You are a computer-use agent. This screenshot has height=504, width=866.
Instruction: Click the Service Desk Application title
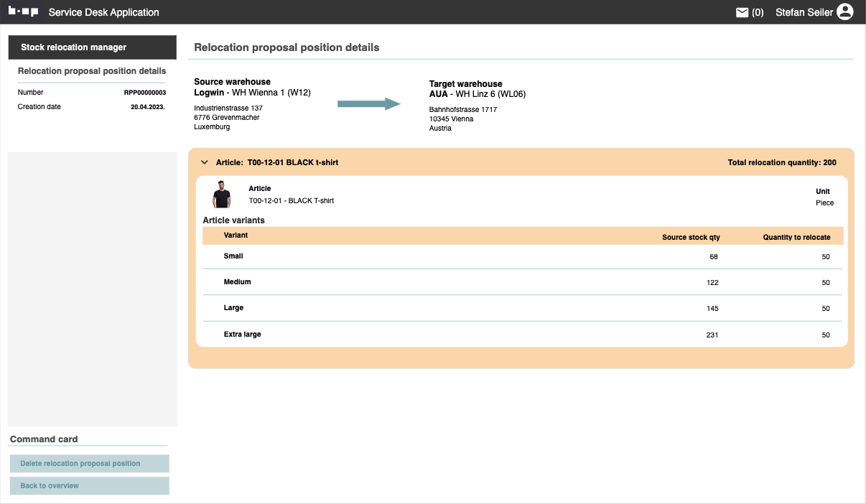103,12
